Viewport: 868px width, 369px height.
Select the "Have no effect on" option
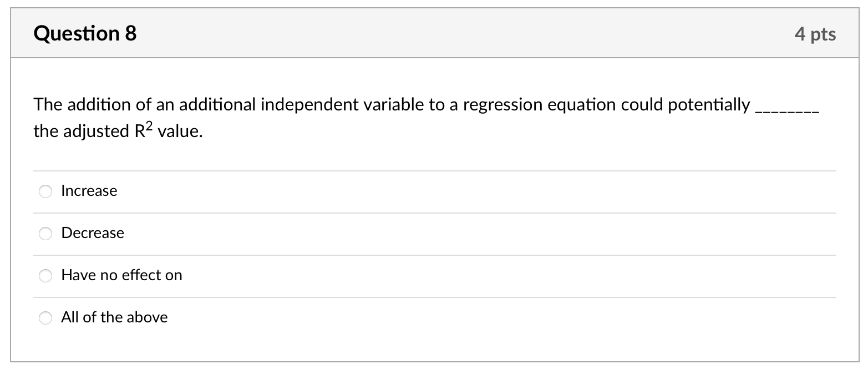coord(45,276)
